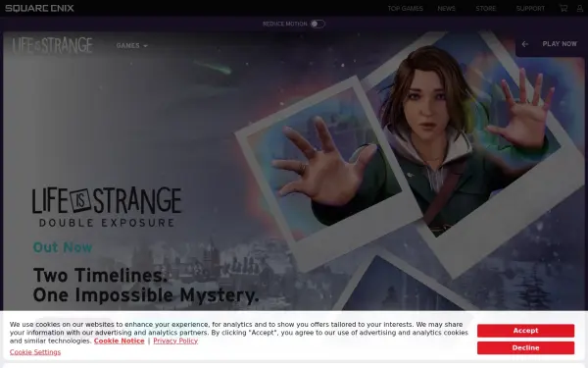Decline the cookies
This screenshot has height=368, width=588.
coord(525,347)
